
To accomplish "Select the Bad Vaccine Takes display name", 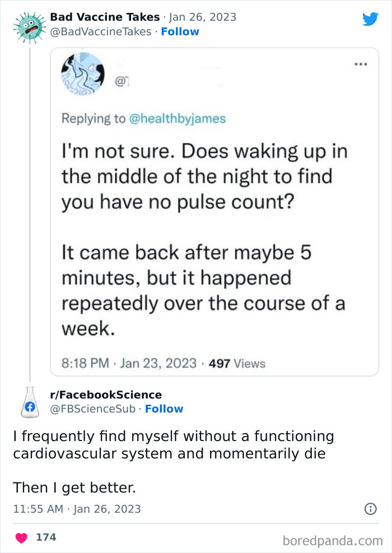I will [103, 16].
